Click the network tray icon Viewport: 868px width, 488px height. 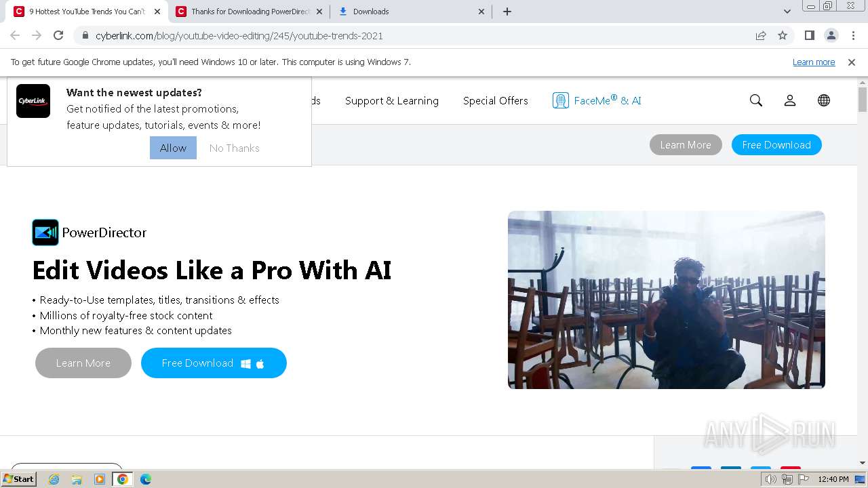coord(787,479)
